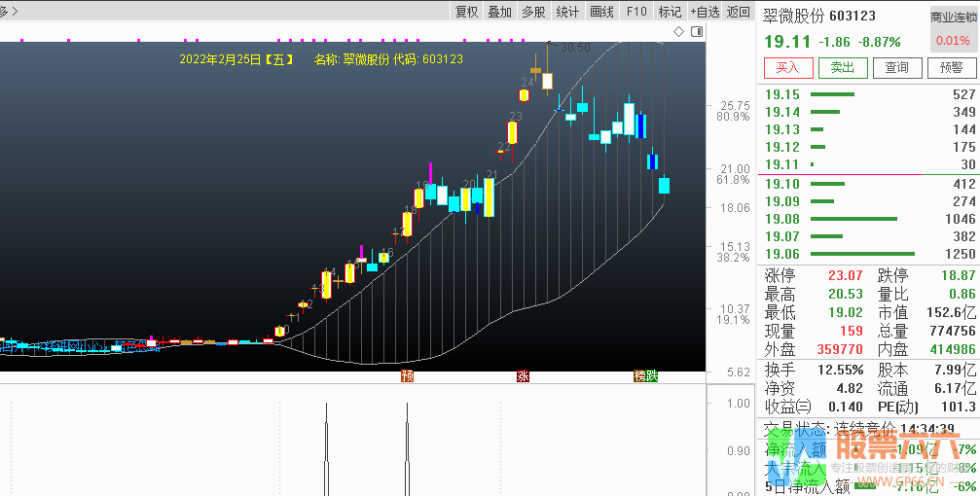This screenshot has height=496, width=980.
Task: Click the 外盘 value 359770
Action: click(x=840, y=349)
